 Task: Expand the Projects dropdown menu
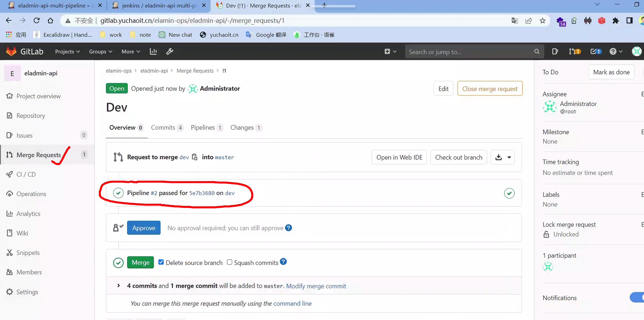tap(67, 51)
